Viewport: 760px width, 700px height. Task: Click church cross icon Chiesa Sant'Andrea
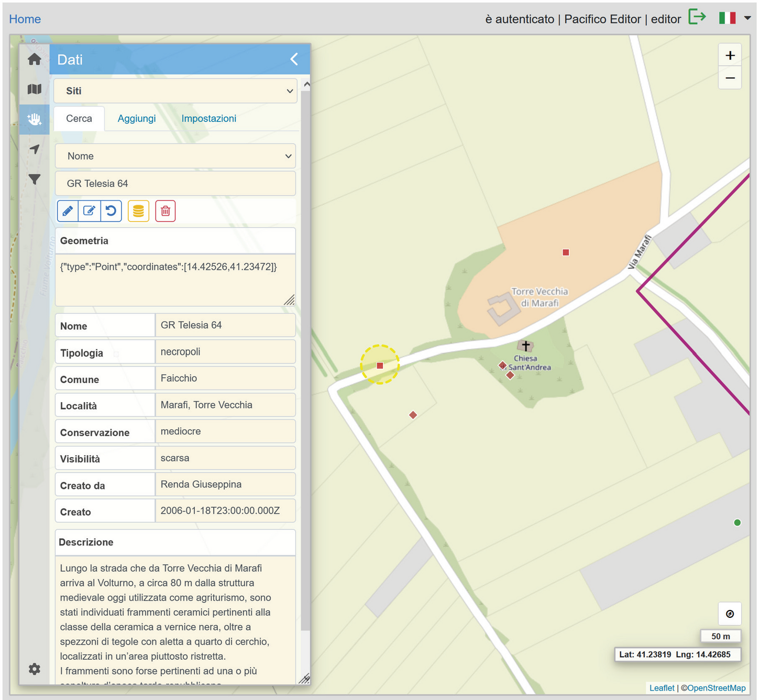tap(525, 346)
